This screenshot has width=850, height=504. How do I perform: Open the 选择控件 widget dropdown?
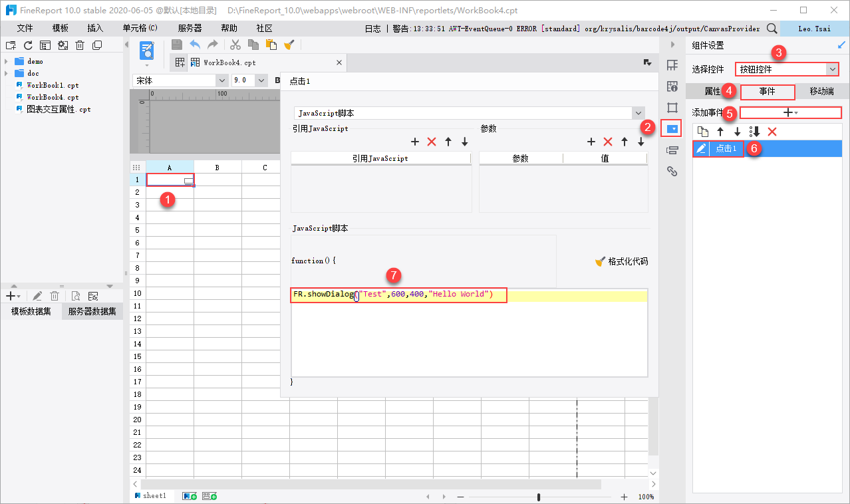[832, 69]
